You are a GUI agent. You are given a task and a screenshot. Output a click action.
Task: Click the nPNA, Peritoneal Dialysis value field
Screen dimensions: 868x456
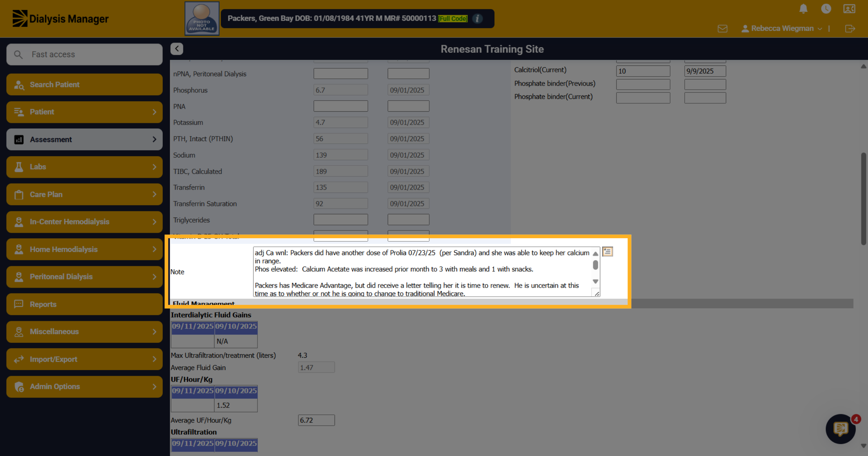[x=341, y=74]
